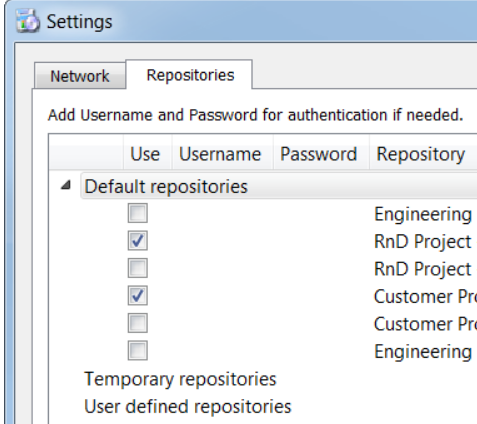
Task: Click the Customer Pro name in the unchecked row
Action: [x=425, y=324]
